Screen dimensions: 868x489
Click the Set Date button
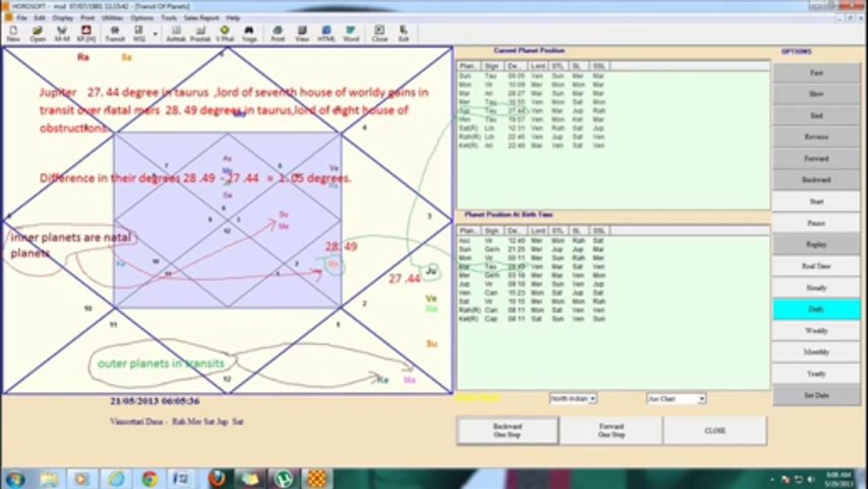[x=816, y=395]
